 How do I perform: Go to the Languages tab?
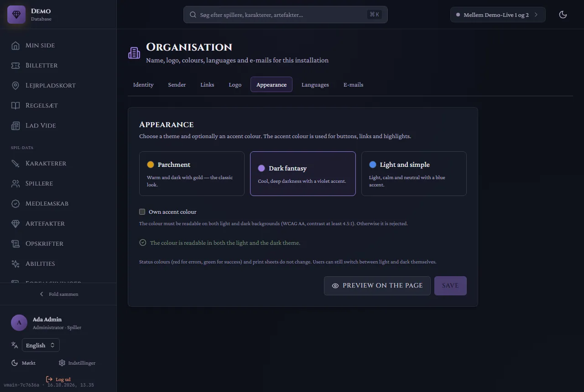(315, 85)
